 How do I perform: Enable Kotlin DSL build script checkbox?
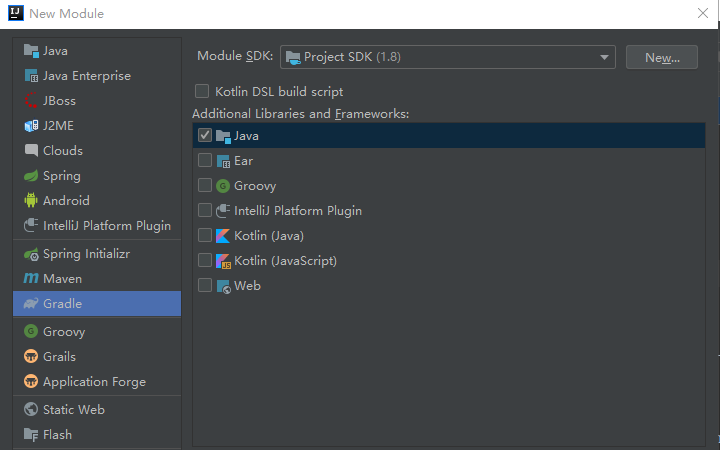[203, 91]
